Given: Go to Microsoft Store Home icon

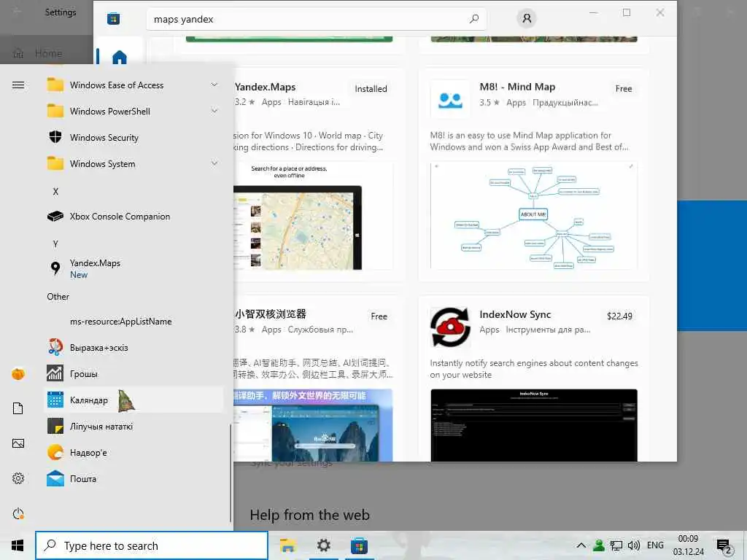Looking at the screenshot, I should [120, 57].
